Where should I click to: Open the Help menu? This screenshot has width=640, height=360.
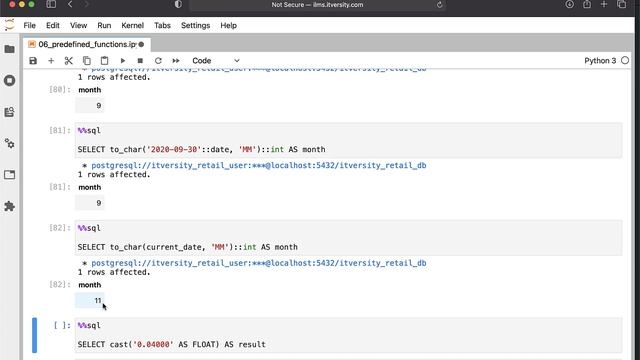coord(229,25)
